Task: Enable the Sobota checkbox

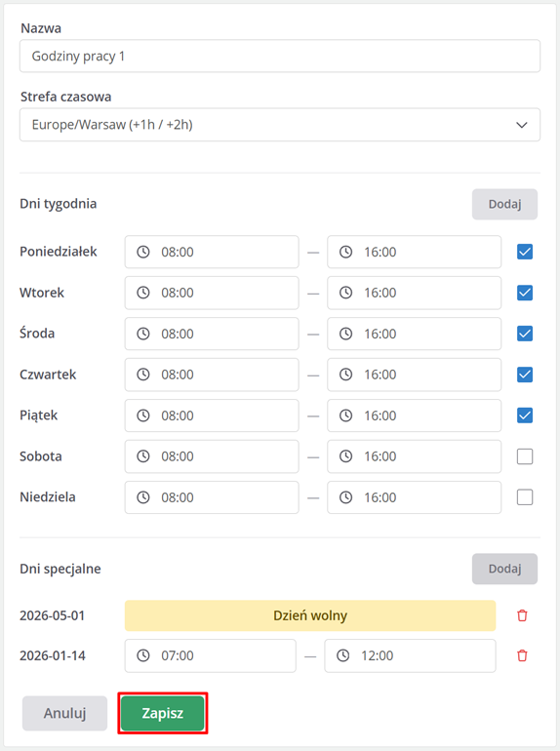Action: (525, 456)
